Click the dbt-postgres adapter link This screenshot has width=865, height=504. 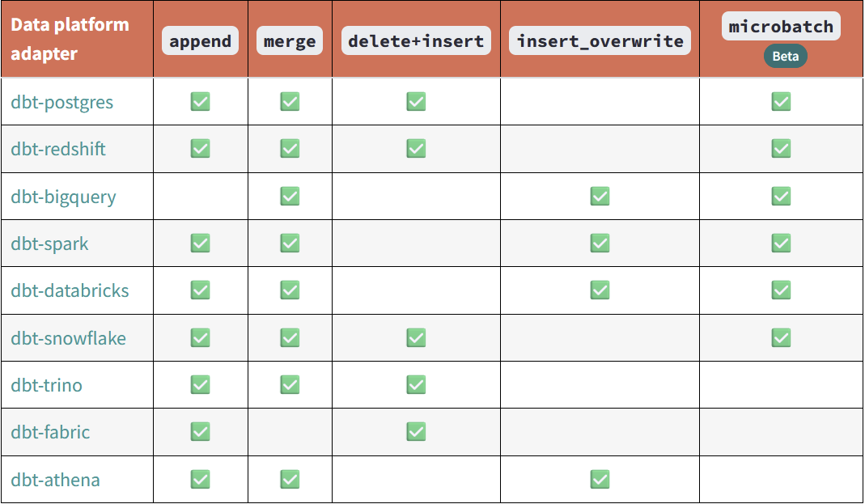click(61, 102)
